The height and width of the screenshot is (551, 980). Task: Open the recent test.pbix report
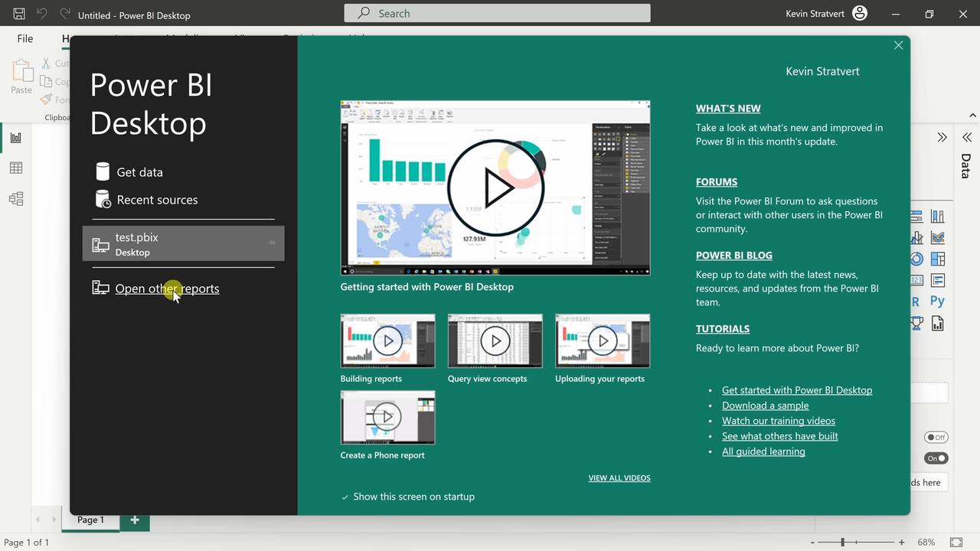(136, 243)
